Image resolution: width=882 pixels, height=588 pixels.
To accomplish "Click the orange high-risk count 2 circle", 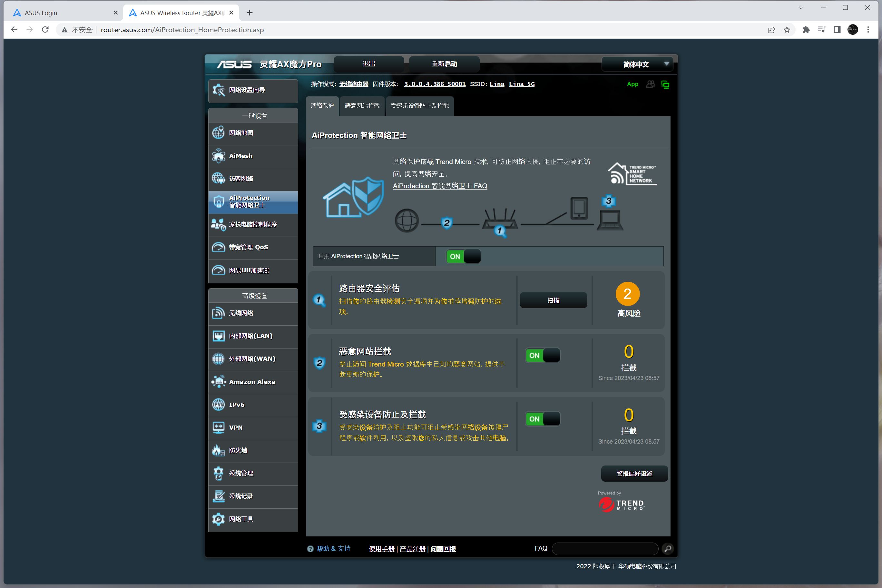I will coord(627,294).
